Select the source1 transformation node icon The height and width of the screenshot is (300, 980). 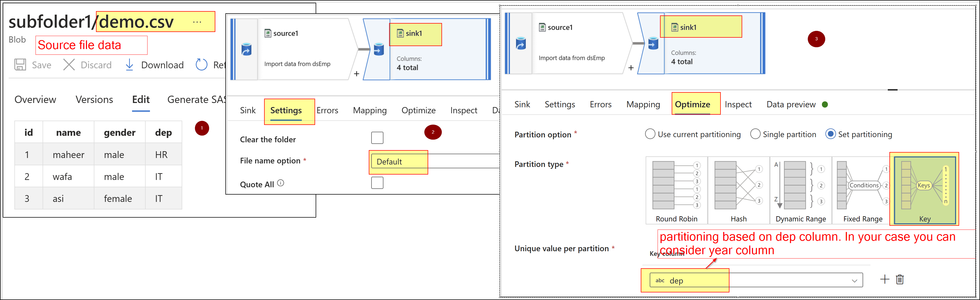[268, 33]
